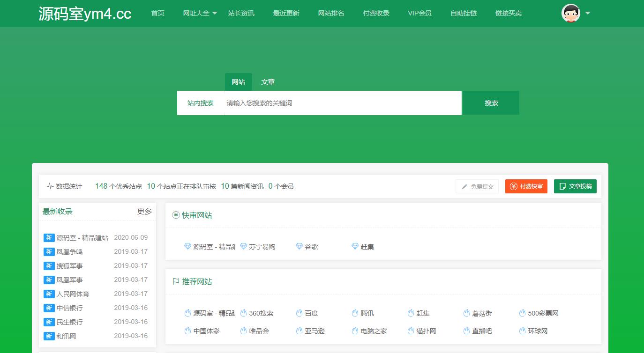This screenshot has width=644, height=353.
Task: Go to 站长资讯 in navigation
Action: [x=241, y=13]
